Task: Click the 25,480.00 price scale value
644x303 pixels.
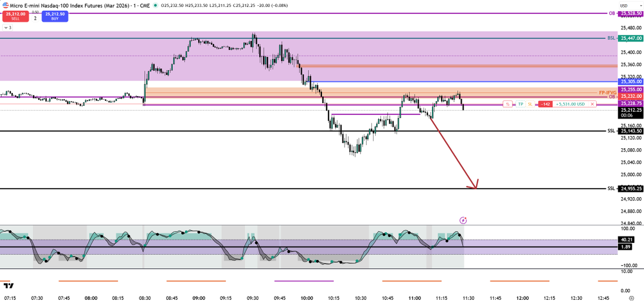Action: 630,28
